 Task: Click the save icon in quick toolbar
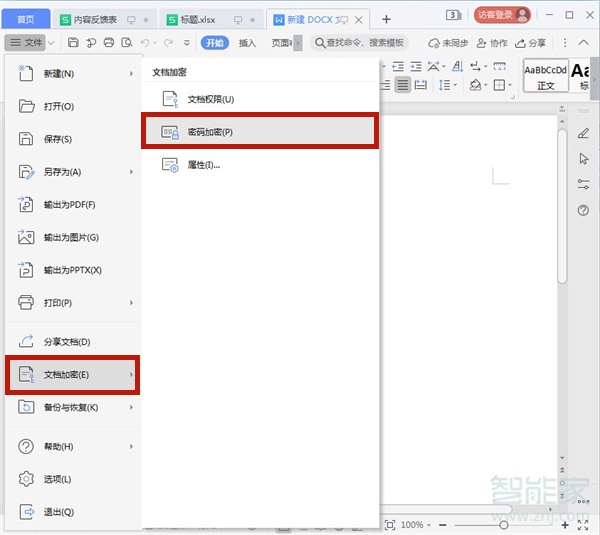tap(73, 42)
